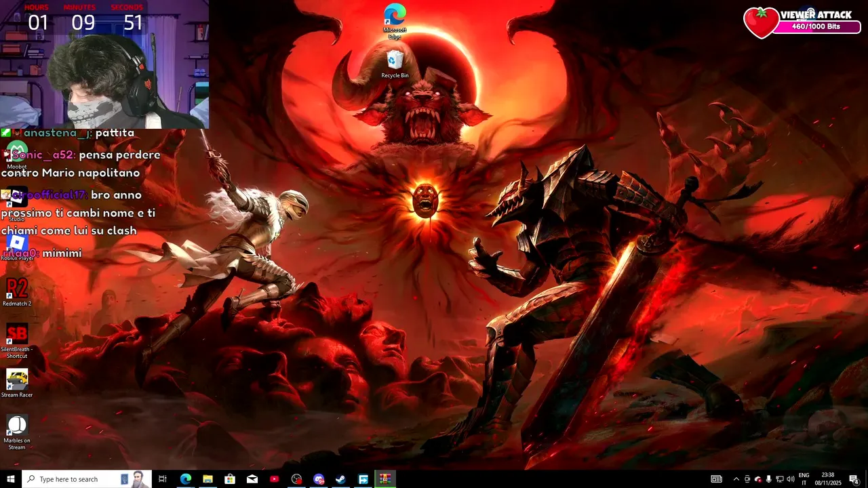Click the taskbar search box
The width and height of the screenshot is (868, 488).
[86, 479]
